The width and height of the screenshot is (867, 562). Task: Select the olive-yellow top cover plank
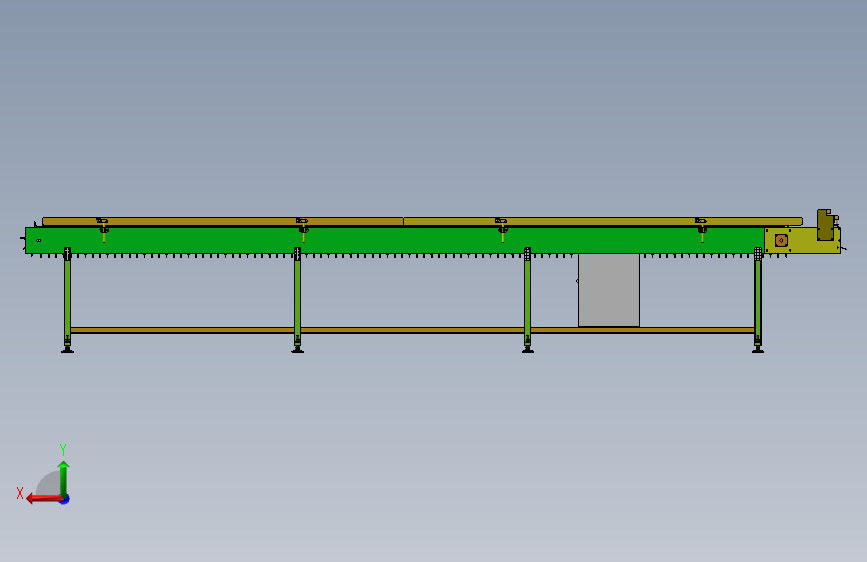[603, 221]
